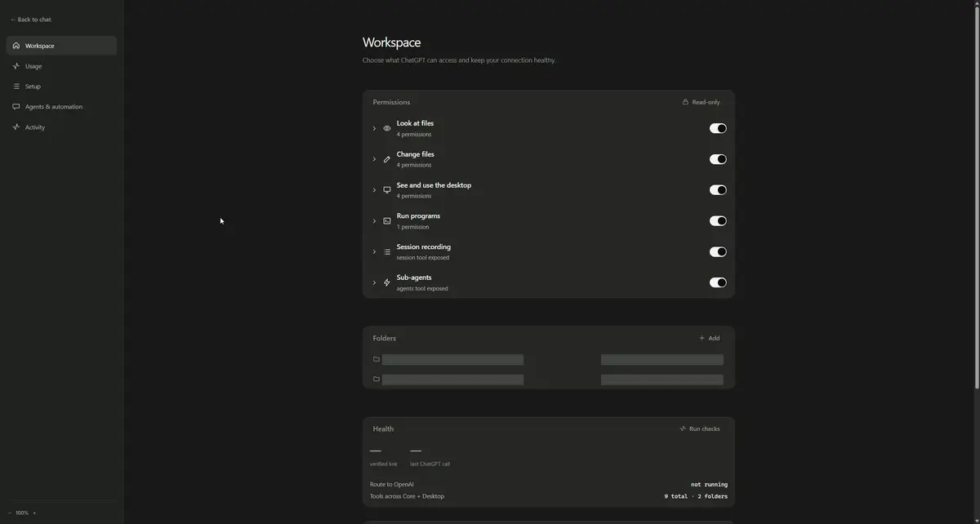The width and height of the screenshot is (980, 524).
Task: Turn off the Change files permission switch
Action: click(718, 159)
